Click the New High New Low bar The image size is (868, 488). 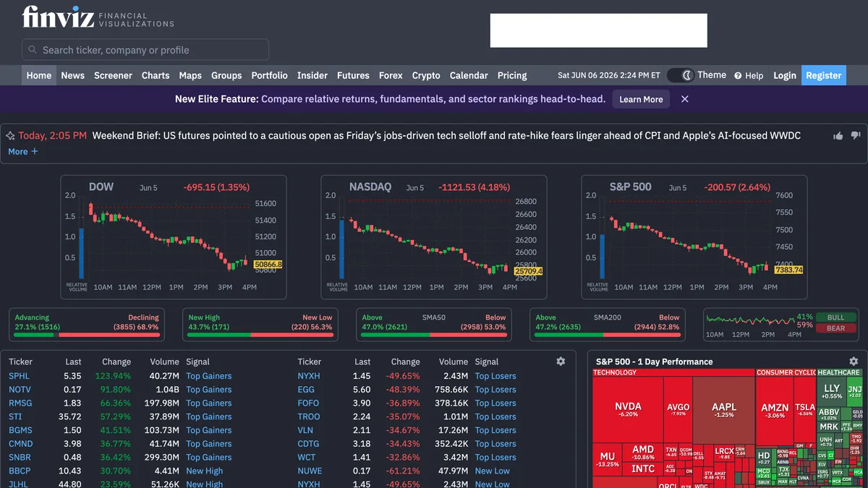(x=260, y=325)
